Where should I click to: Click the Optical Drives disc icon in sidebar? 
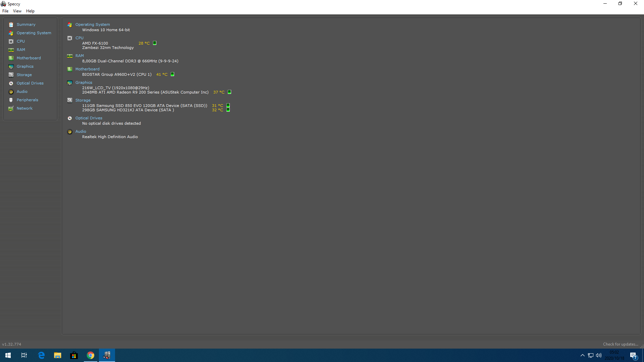[11, 83]
